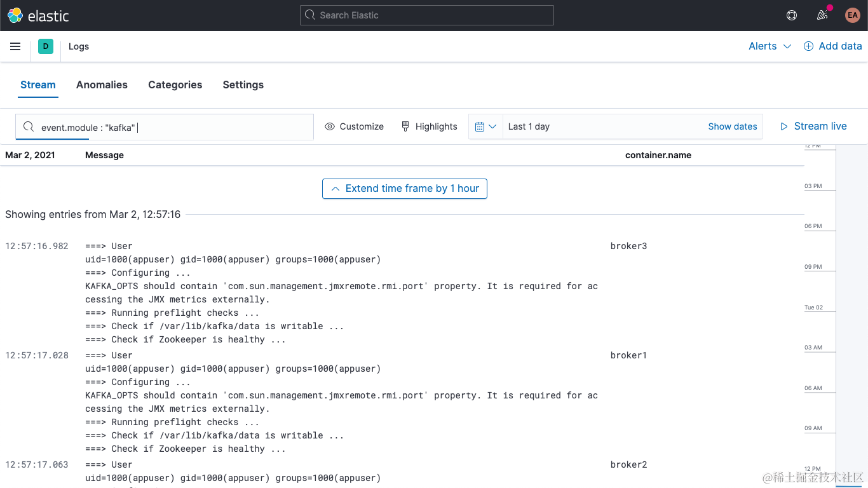Jump to Tue 02 on the minimap
Image resolution: width=868 pixels, height=488 pixels.
tap(813, 308)
